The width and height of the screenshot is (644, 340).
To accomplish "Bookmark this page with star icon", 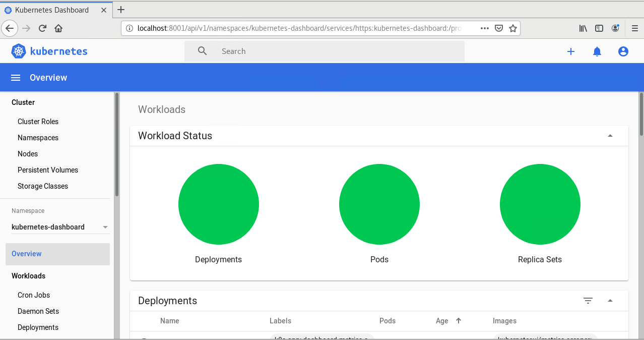I will [x=513, y=28].
